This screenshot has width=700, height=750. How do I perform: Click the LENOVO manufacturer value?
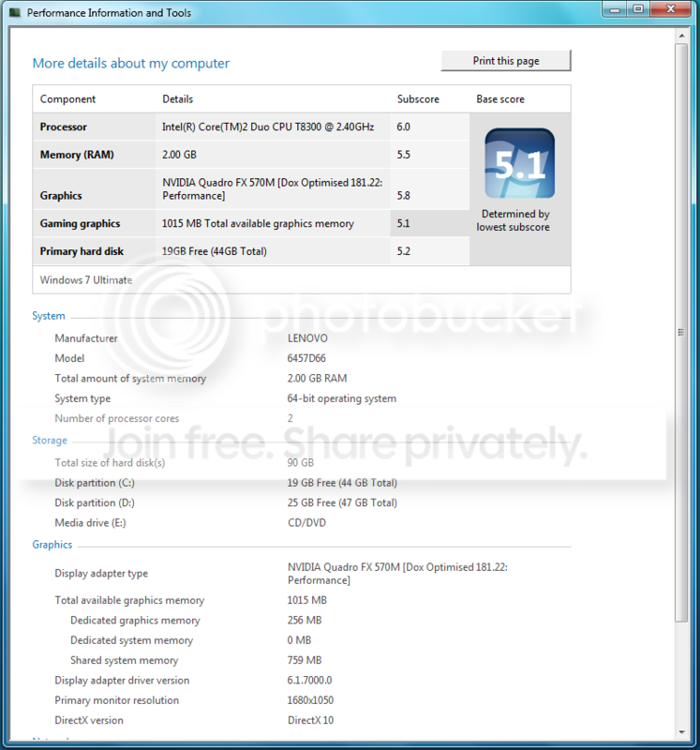[x=307, y=338]
